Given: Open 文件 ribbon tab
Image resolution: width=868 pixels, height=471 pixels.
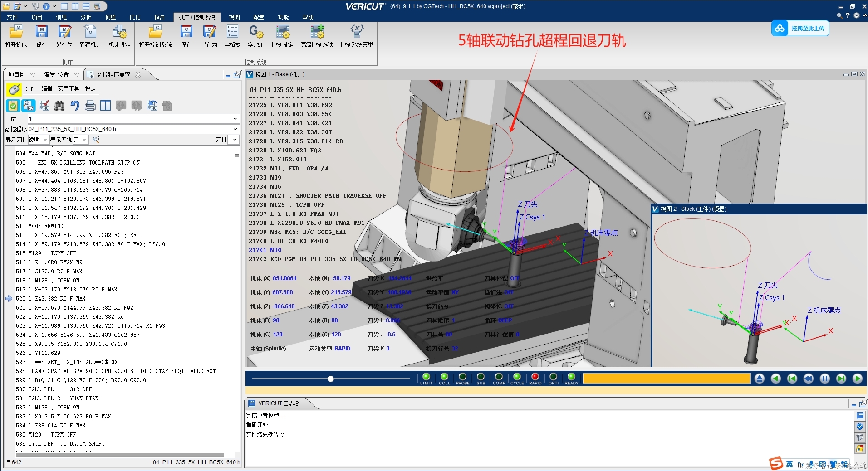Looking at the screenshot, I should [13, 17].
